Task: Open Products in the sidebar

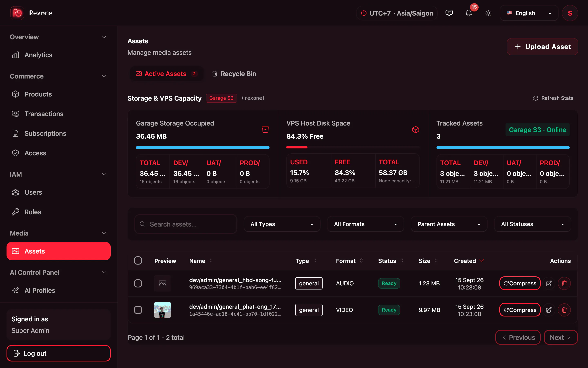Action: pos(59,94)
